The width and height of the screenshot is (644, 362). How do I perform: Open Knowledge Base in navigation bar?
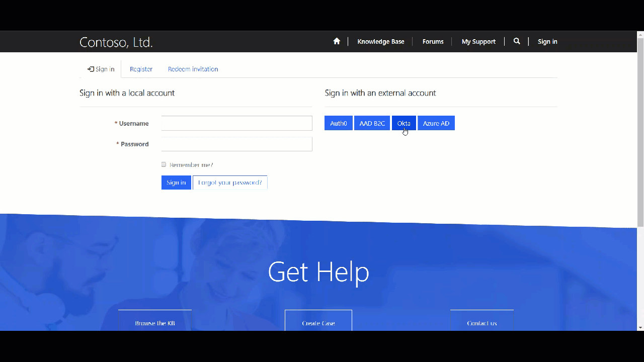pos(380,42)
